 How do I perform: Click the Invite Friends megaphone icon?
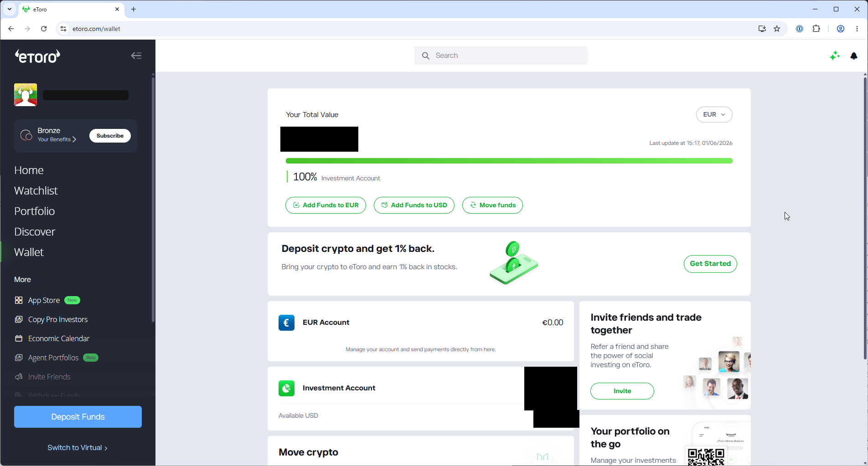[19, 377]
